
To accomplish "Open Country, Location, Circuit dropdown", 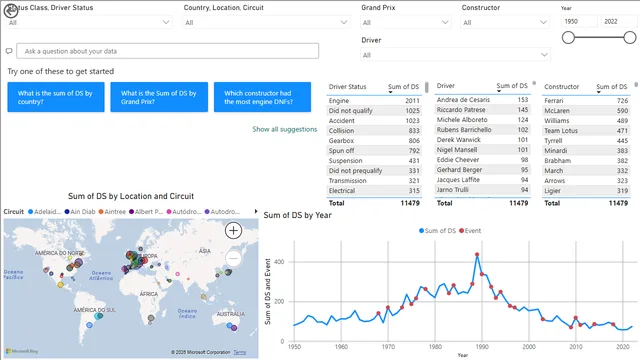I will coord(267,22).
